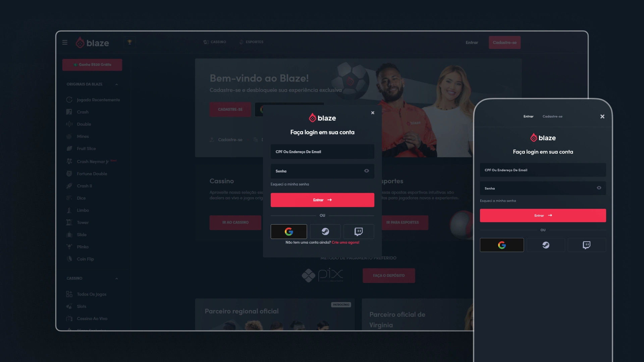Click the Entrar tab in mobile modal

point(529,116)
